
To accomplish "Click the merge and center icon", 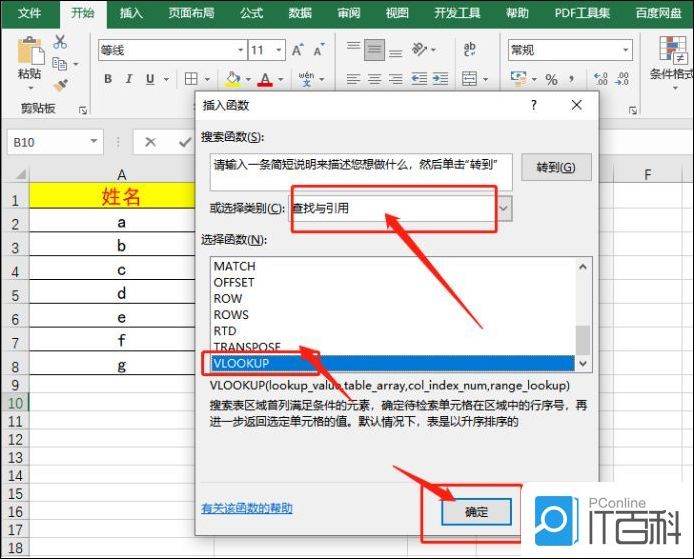I will [x=470, y=79].
